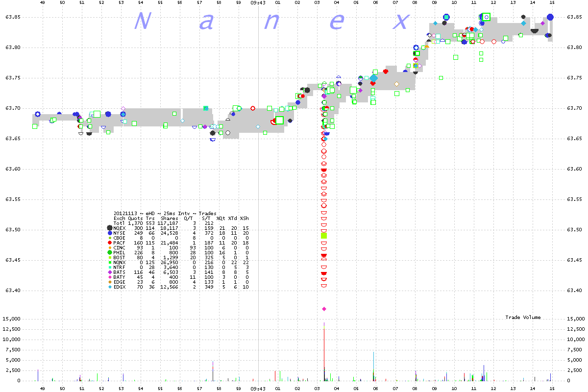This screenshot has width=588, height=392.
Task: Select 63.40 on the right price axis
Action: tap(575, 291)
